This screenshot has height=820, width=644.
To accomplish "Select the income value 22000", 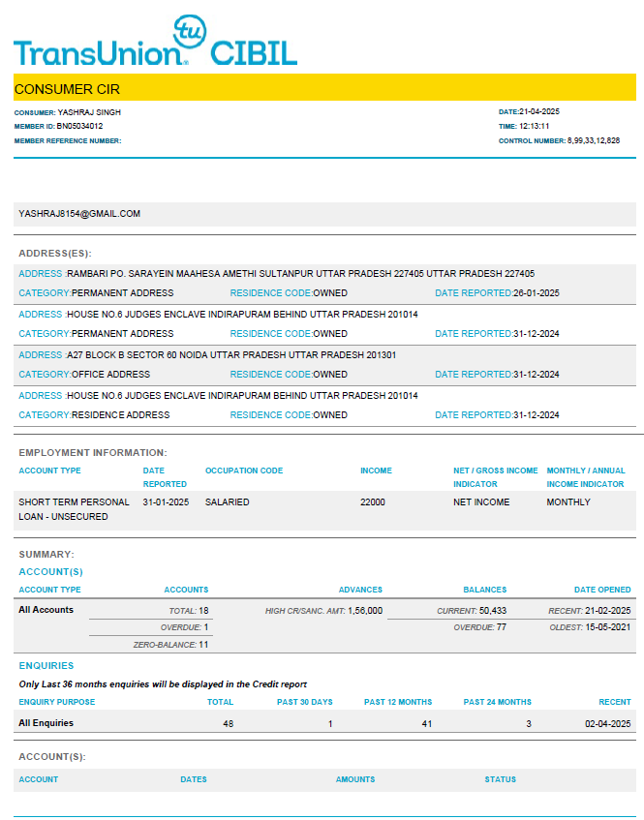I will pos(373,502).
